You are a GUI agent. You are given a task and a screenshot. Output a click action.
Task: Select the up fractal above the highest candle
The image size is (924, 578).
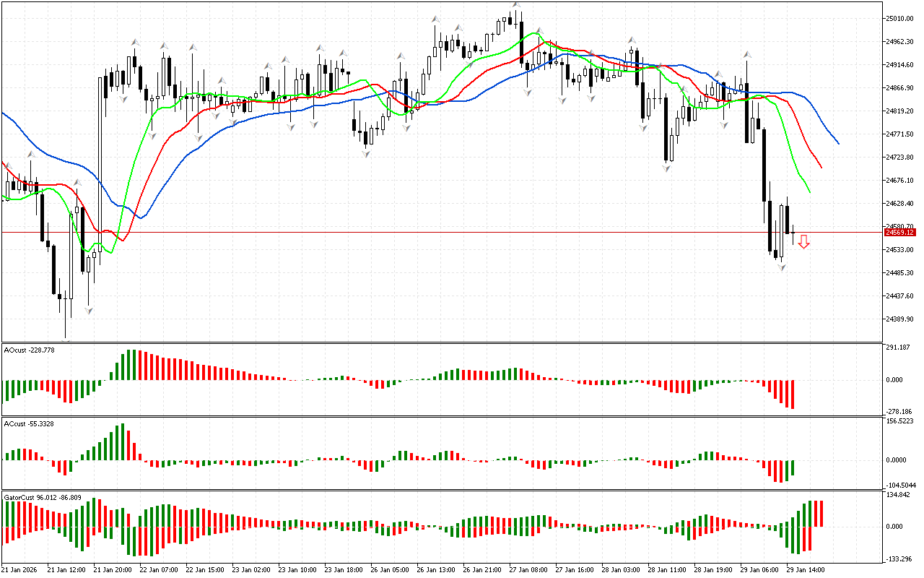[516, 5]
